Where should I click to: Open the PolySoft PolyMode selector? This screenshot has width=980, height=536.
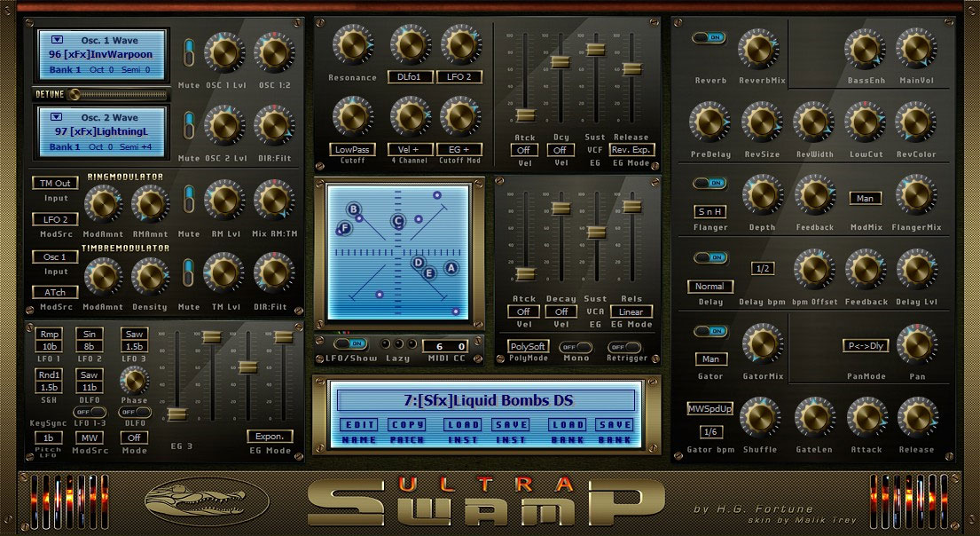pyautogui.click(x=528, y=346)
